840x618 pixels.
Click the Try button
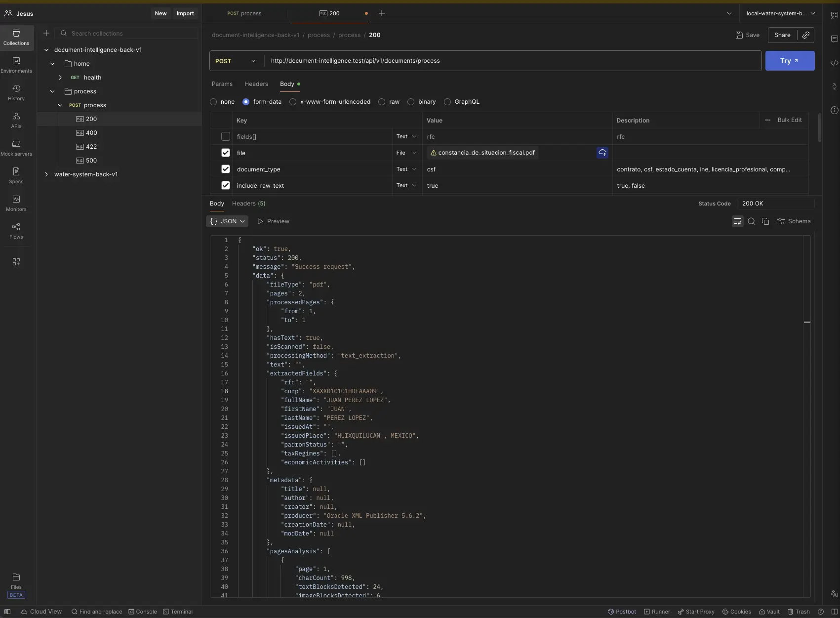[790, 61]
